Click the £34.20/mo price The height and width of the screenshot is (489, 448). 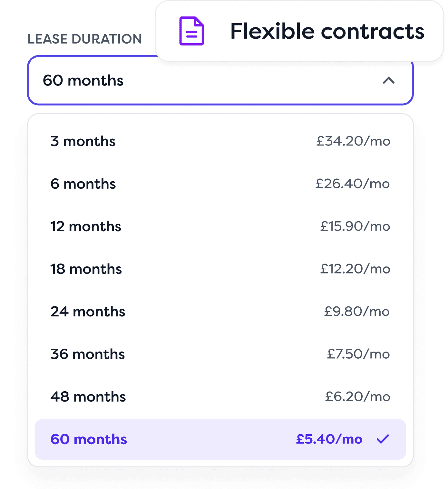coord(353,141)
